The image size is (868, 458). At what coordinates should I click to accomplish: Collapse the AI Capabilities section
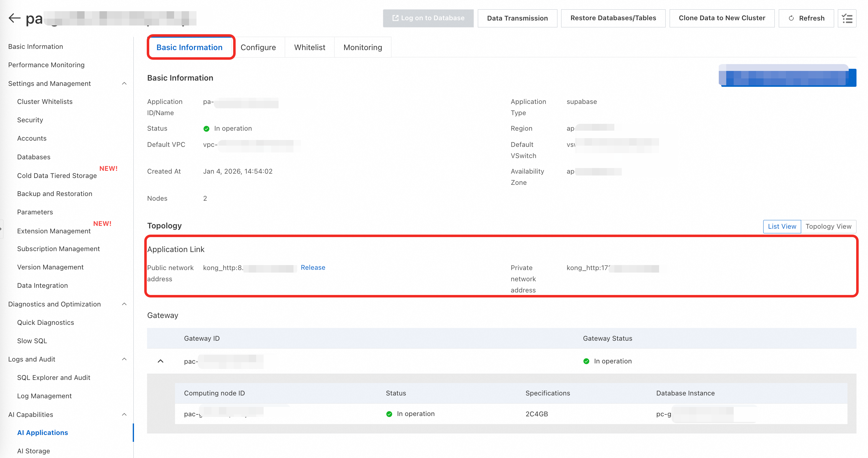point(124,414)
